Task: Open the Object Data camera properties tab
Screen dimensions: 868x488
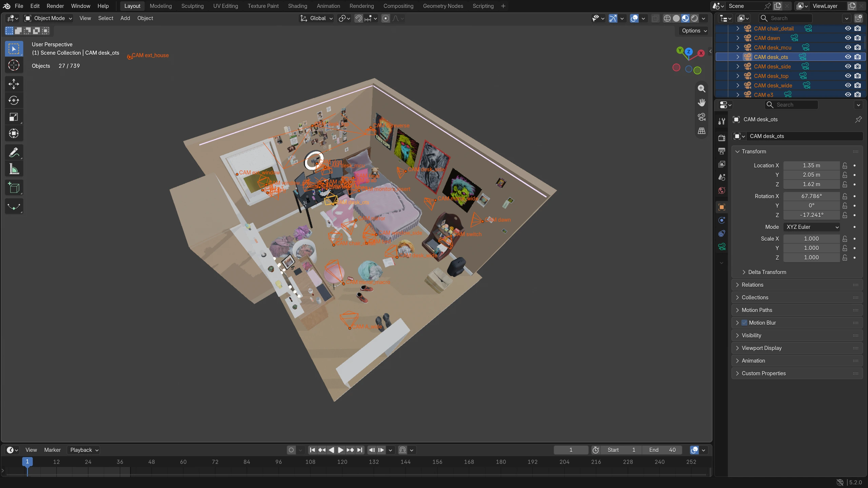Action: tap(722, 247)
